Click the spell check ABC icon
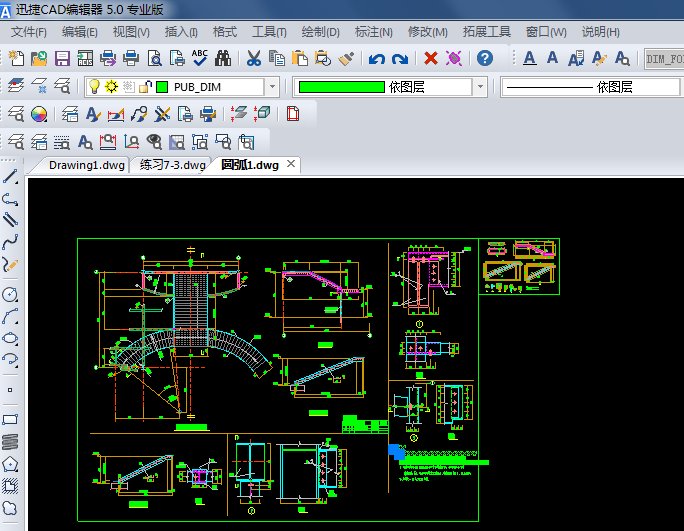This screenshot has height=531, width=684. [x=200, y=59]
